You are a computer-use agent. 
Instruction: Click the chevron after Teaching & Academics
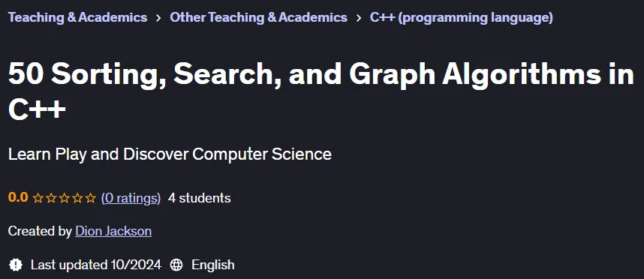click(158, 18)
